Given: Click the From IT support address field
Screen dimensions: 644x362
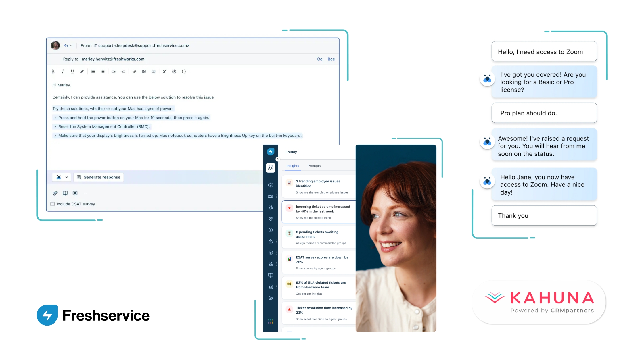Looking at the screenshot, I should pos(135,45).
